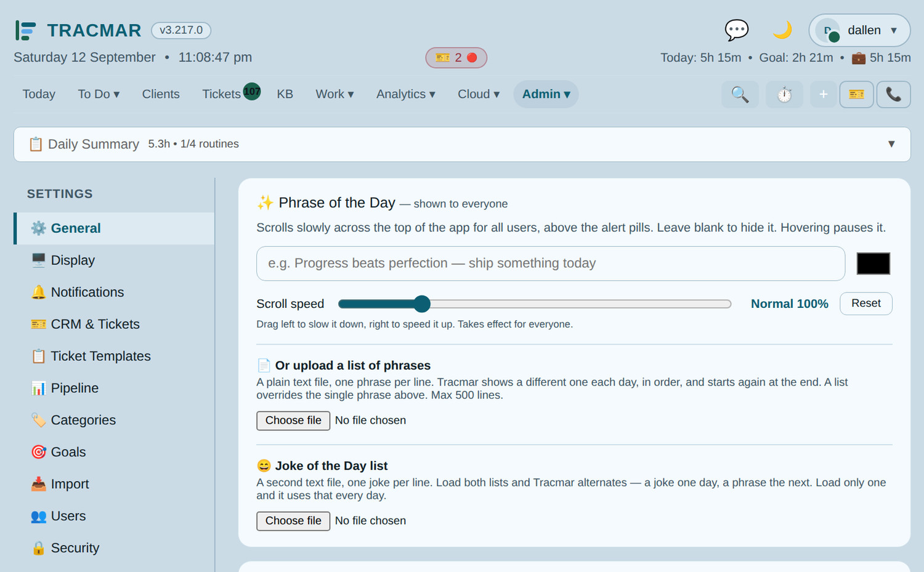The image size is (924, 572).
Task: Open CRM & Tickets settings
Action: 115,324
